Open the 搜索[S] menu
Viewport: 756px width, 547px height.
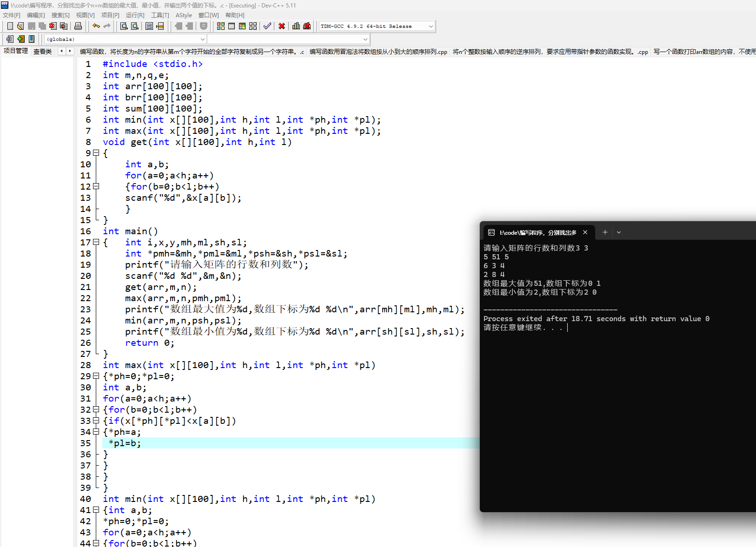60,15
